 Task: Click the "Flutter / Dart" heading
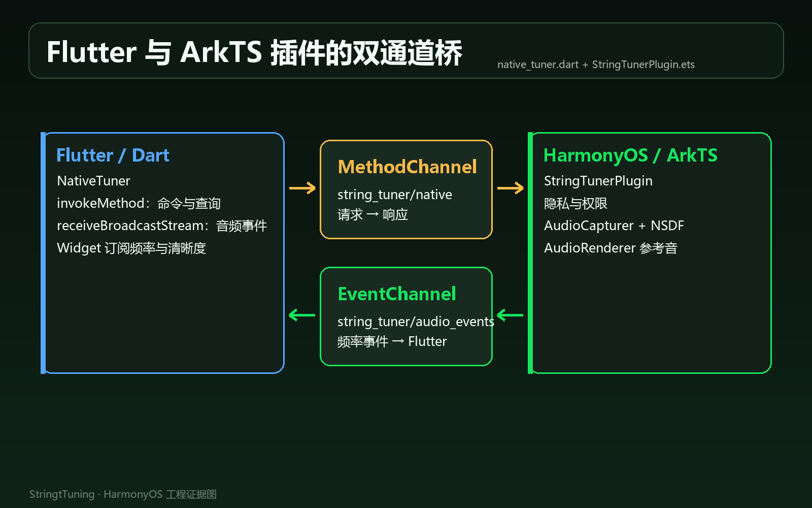pyautogui.click(x=113, y=155)
